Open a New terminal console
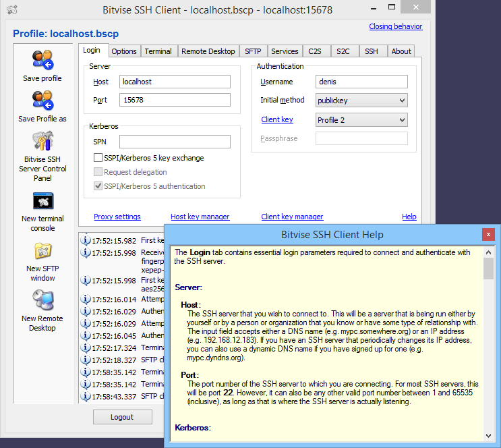501x448 pixels. click(x=42, y=201)
